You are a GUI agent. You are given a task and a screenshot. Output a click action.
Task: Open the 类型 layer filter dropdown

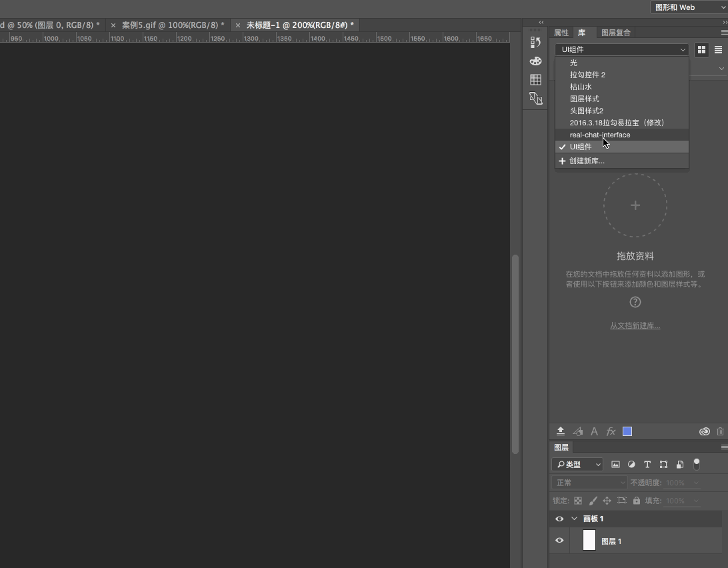click(x=577, y=465)
